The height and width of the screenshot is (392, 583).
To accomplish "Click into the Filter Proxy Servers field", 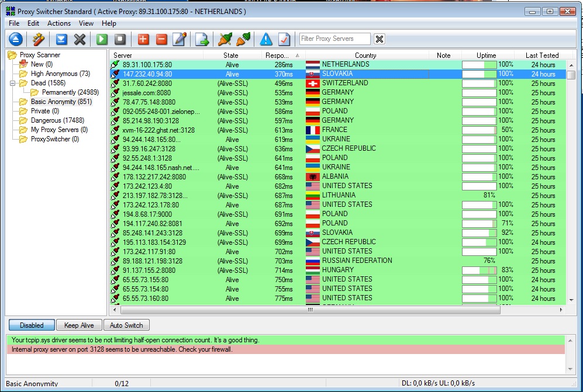I will pyautogui.click(x=334, y=39).
